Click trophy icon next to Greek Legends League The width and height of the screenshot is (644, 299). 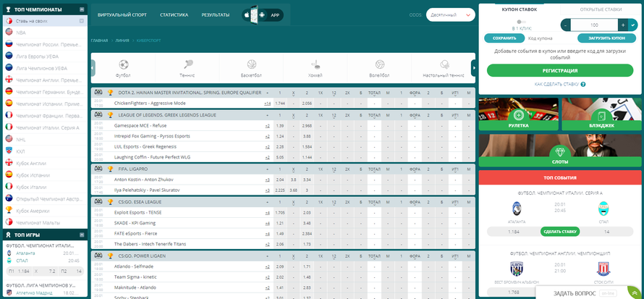pos(110,115)
